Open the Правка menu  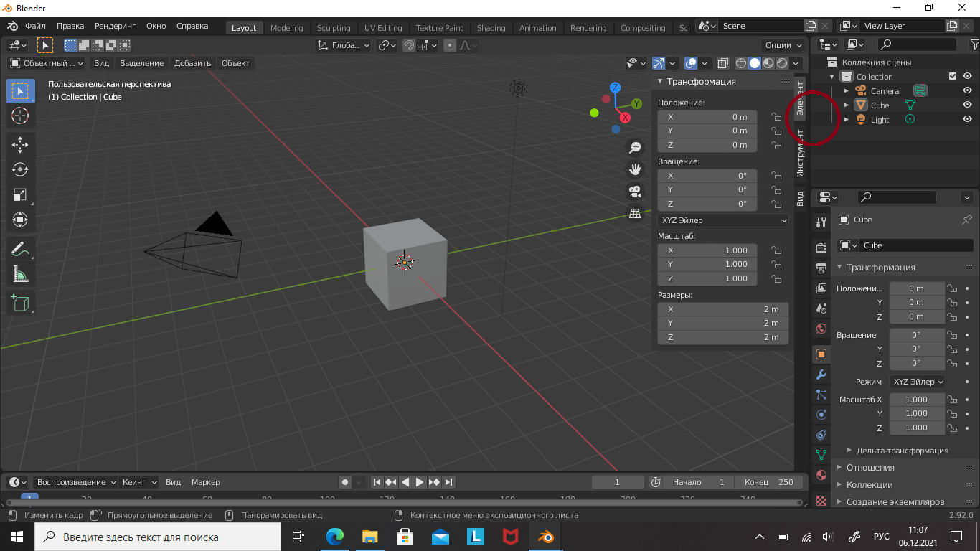pos(70,26)
